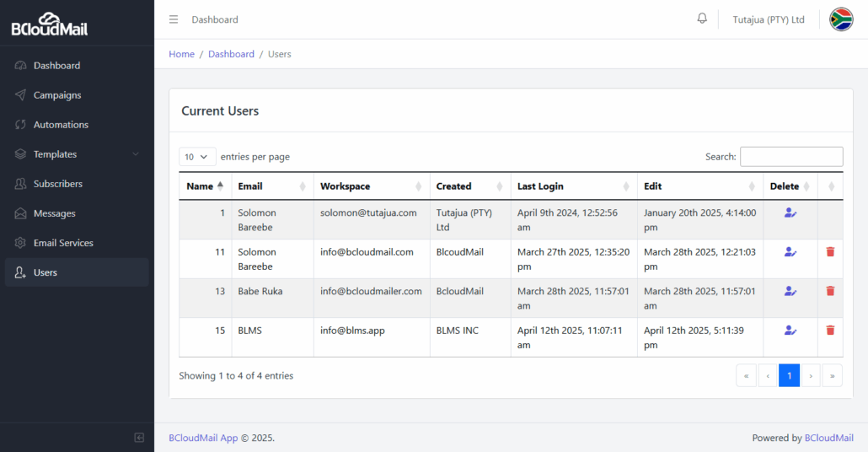The image size is (868, 452).
Task: Go to next page in pagination
Action: point(811,375)
